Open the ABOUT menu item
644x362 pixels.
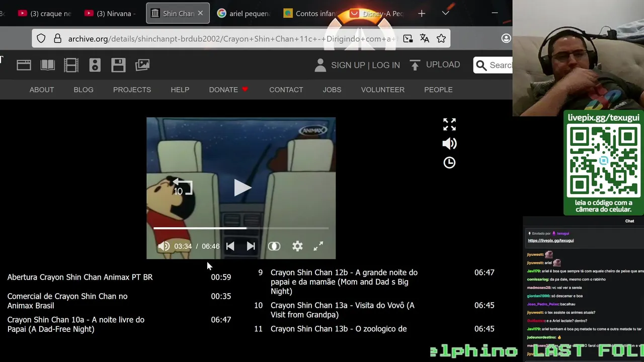(x=42, y=89)
